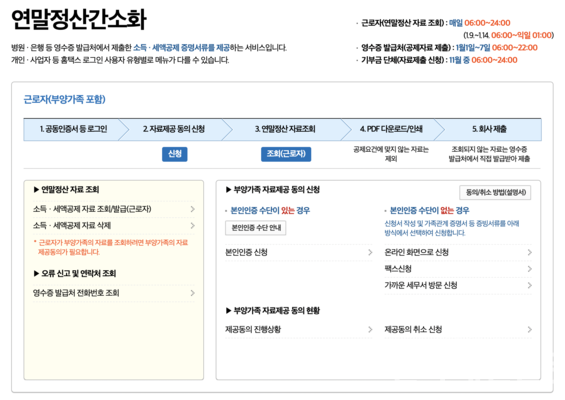Image resolution: width=565 pixels, height=400 pixels.
Task: Open 본인인증 신청 link
Action: pos(299,252)
